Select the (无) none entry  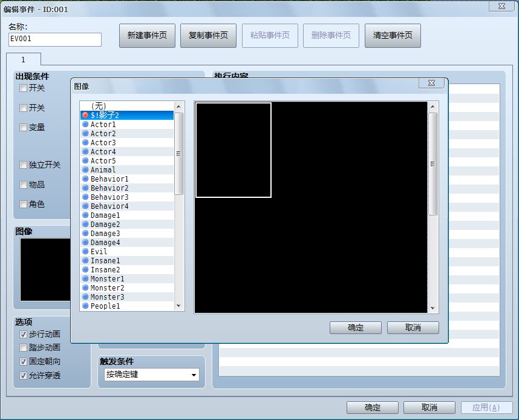[x=127, y=106]
